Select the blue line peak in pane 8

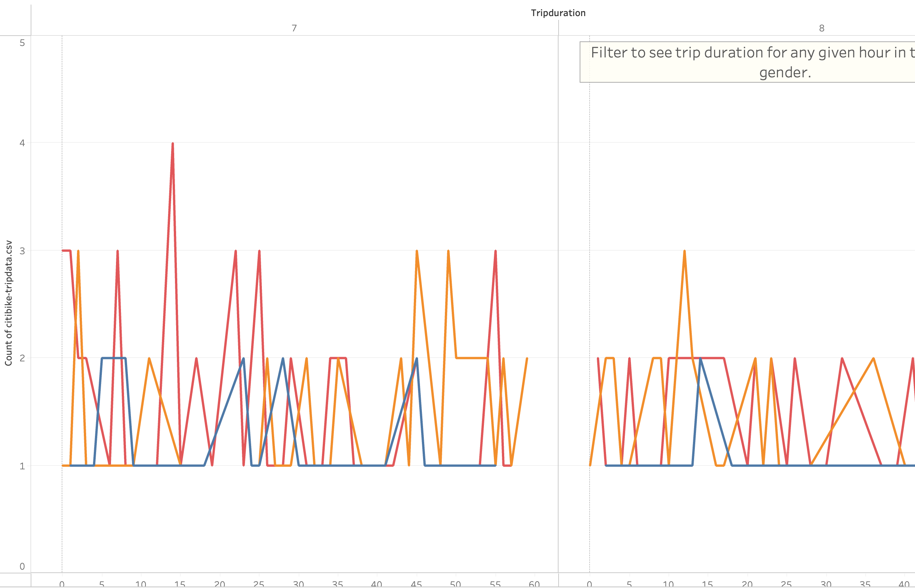700,359
